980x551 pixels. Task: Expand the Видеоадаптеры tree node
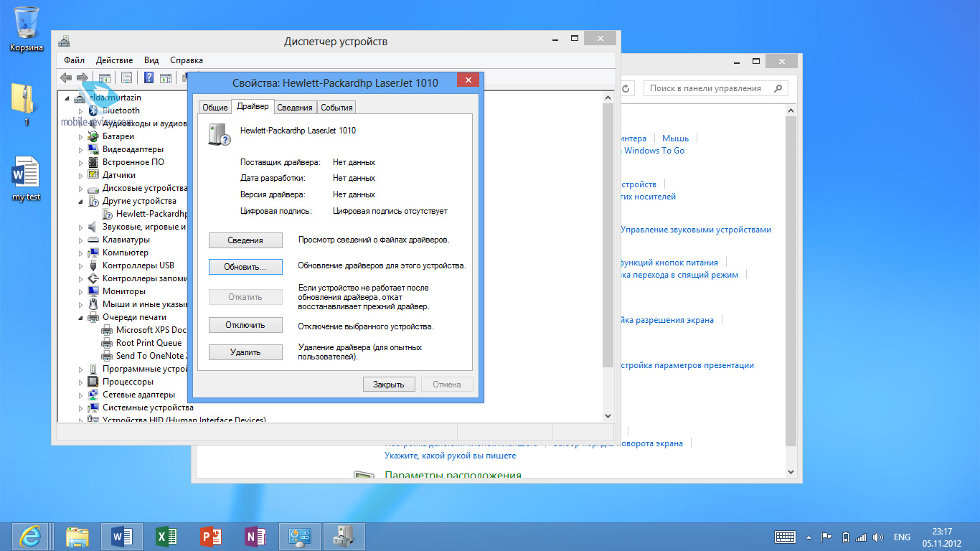tap(81, 149)
